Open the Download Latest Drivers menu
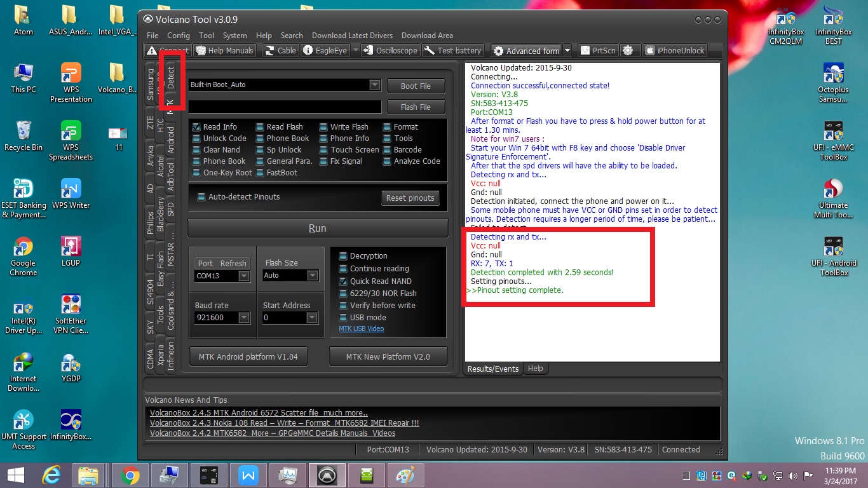 353,36
